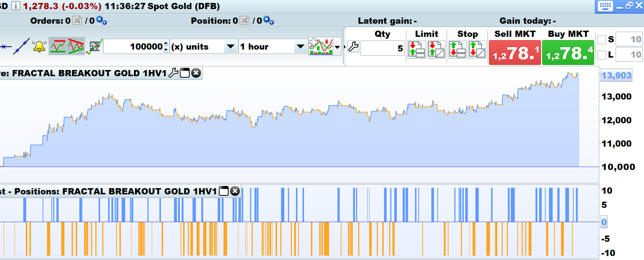Image resolution: width=644 pixels, height=260 pixels.
Task: Close the FRACTAL BREAKOUT equity curve panel
Action: [196, 73]
